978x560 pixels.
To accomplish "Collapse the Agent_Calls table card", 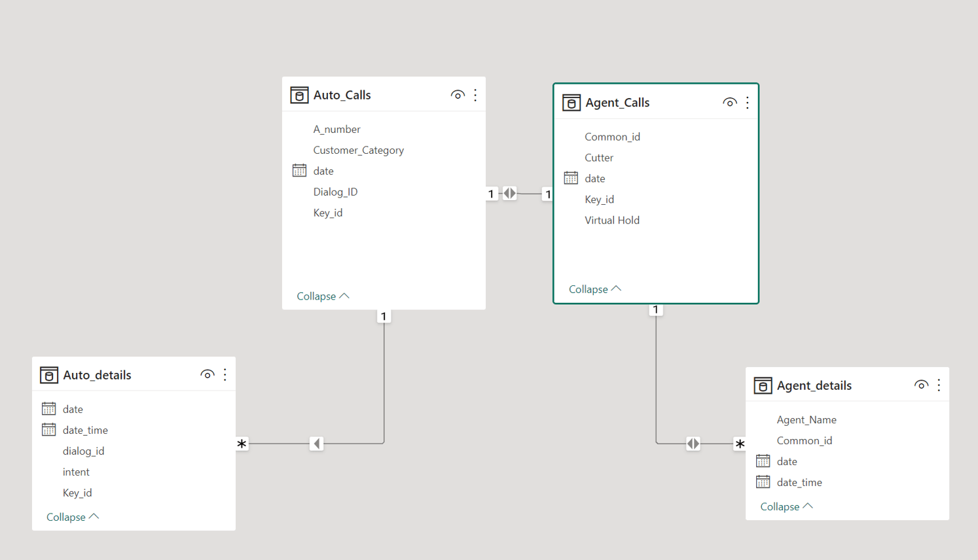I will tap(594, 289).
